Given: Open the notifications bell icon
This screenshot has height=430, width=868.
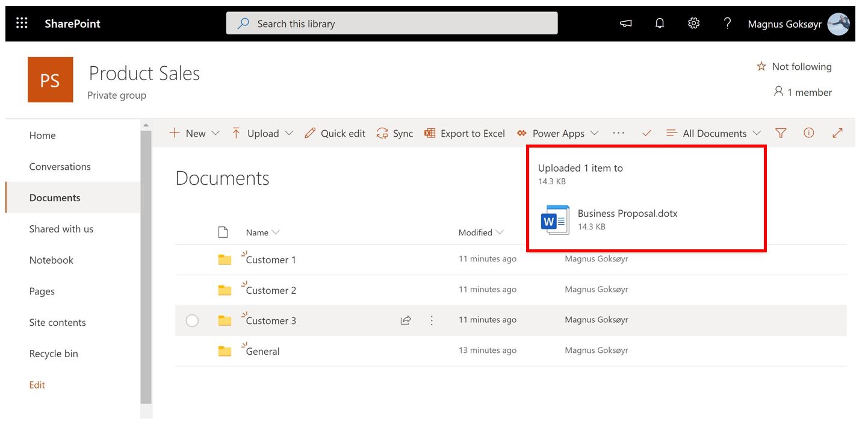Looking at the screenshot, I should (659, 23).
